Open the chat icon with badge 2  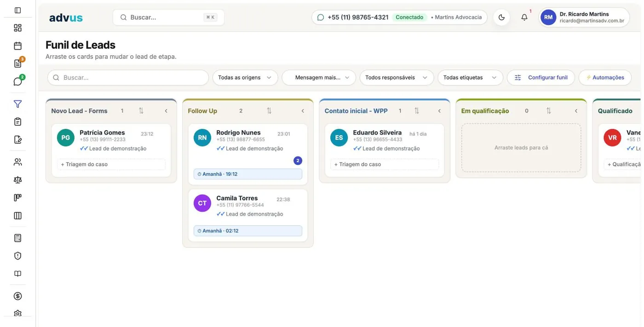[17, 82]
